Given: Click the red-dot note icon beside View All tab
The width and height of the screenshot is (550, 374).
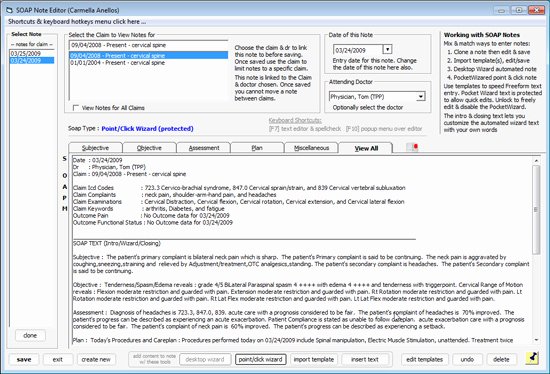Looking at the screenshot, I should (x=412, y=147).
